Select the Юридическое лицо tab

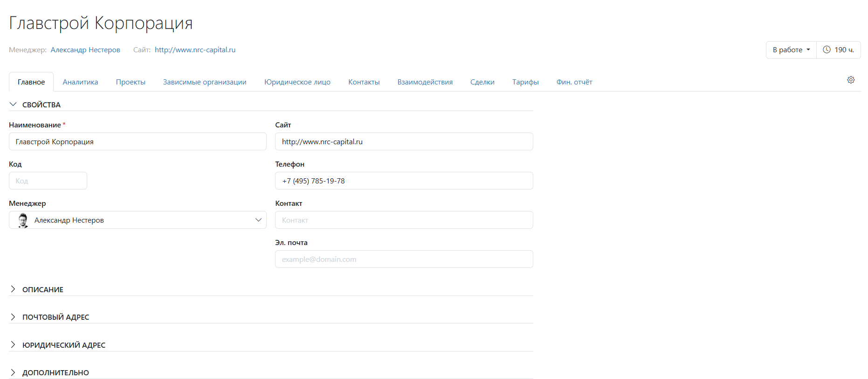[297, 82]
